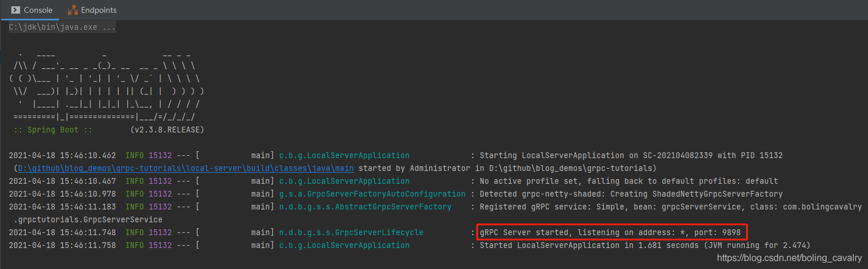Click the Detected grpc-netty-shaded log message
The width and height of the screenshot is (868, 269).
[x=631, y=194]
